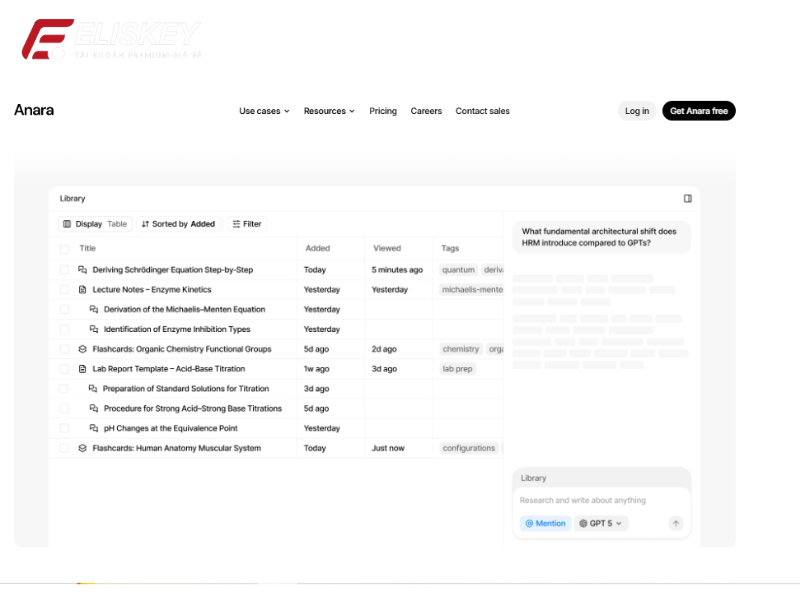Click the Research and write about anything field
The width and height of the screenshot is (800, 600).
(x=600, y=500)
